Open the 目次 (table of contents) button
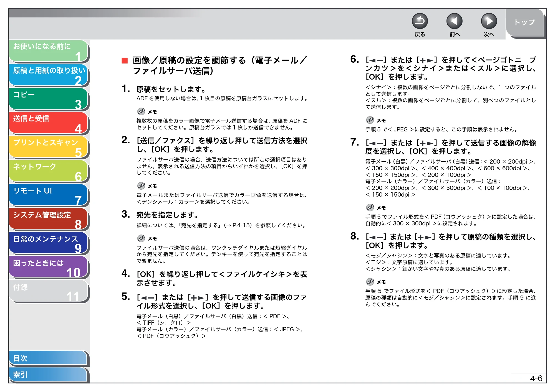 [49, 358]
